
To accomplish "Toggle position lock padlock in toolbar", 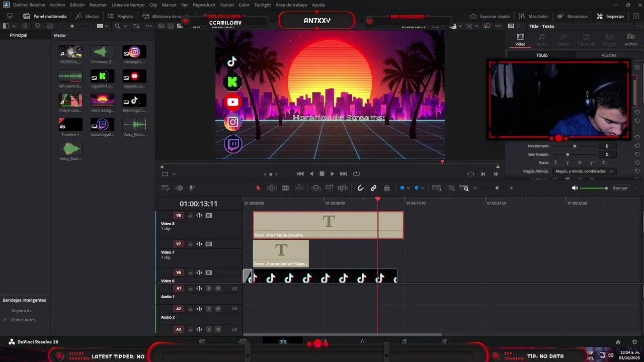I will coord(387,188).
